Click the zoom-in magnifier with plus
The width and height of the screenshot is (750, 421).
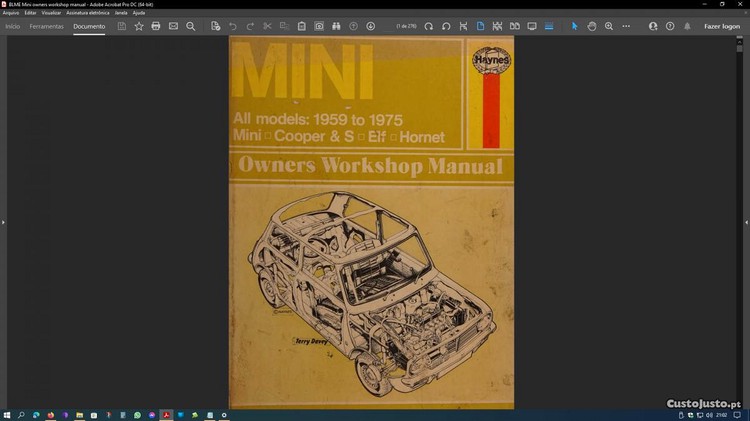click(x=609, y=26)
